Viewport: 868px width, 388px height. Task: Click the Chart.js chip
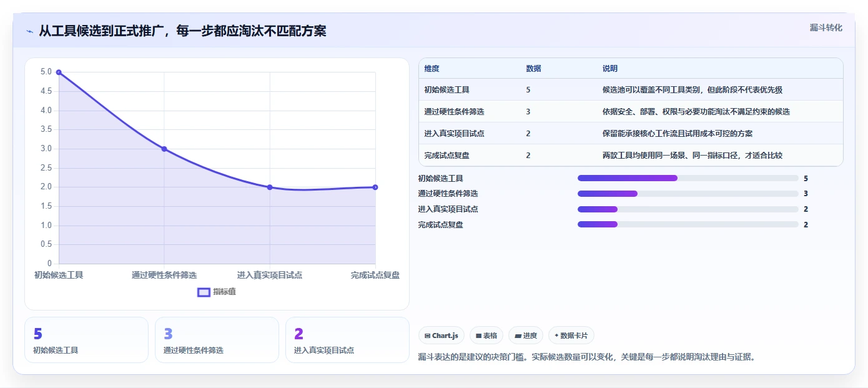coord(441,336)
